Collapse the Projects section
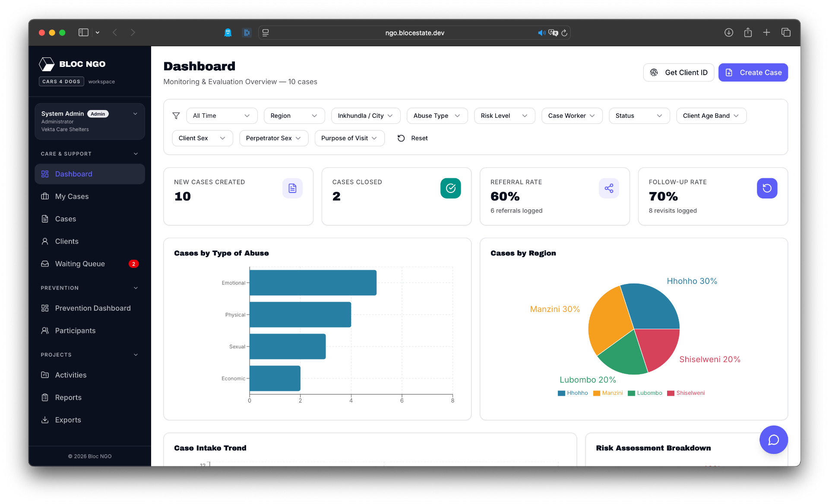This screenshot has height=504, width=829. pyautogui.click(x=89, y=355)
